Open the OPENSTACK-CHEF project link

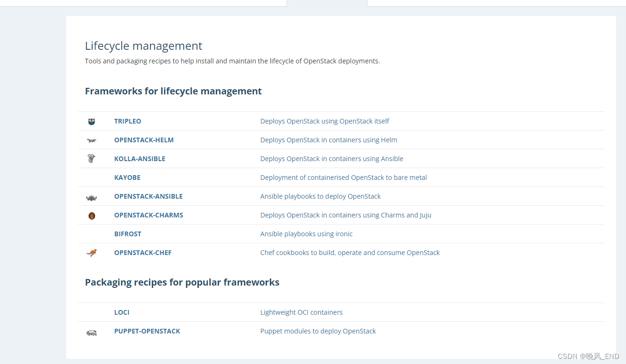coord(143,253)
